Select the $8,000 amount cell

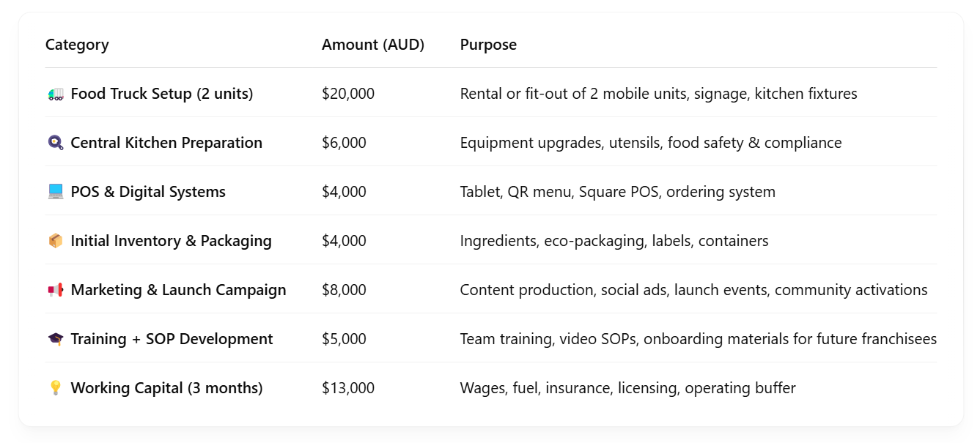coord(344,290)
